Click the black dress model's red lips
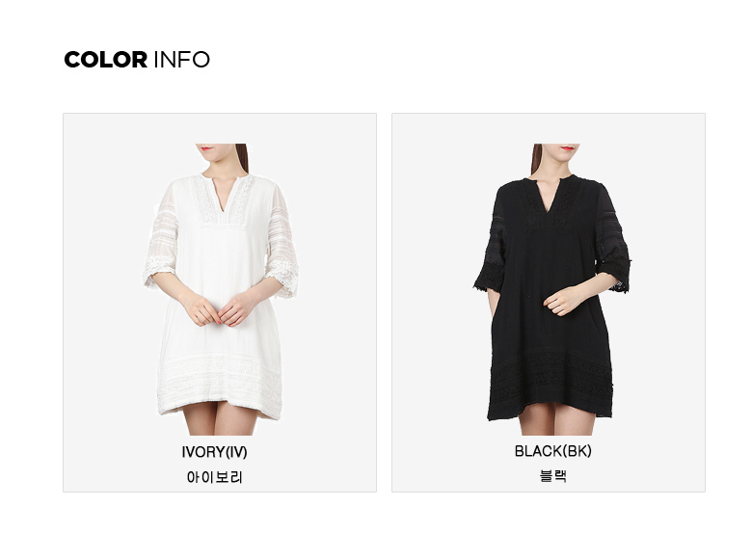 (x=567, y=147)
